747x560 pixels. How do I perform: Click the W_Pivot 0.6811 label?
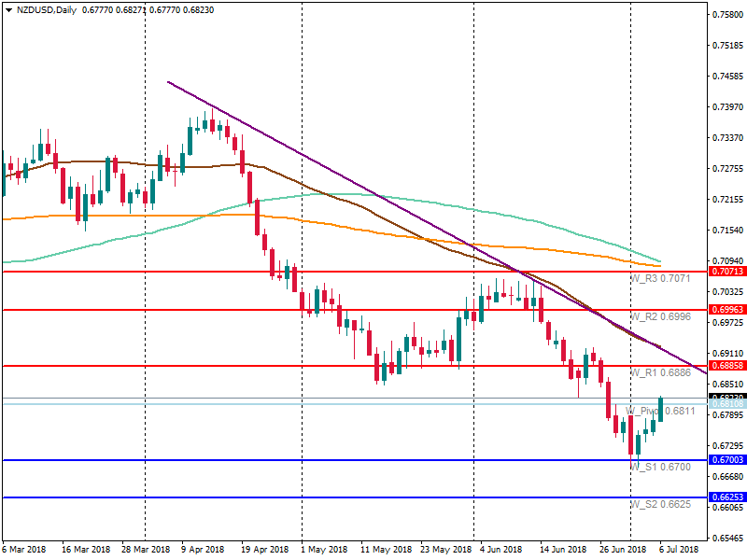(660, 411)
